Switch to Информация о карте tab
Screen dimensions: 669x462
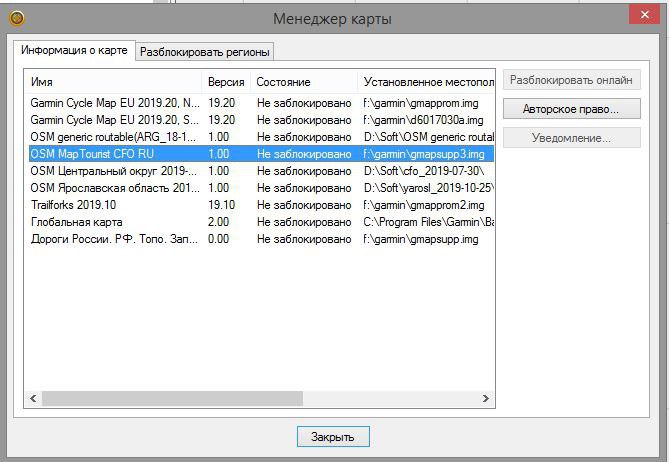tap(74, 50)
